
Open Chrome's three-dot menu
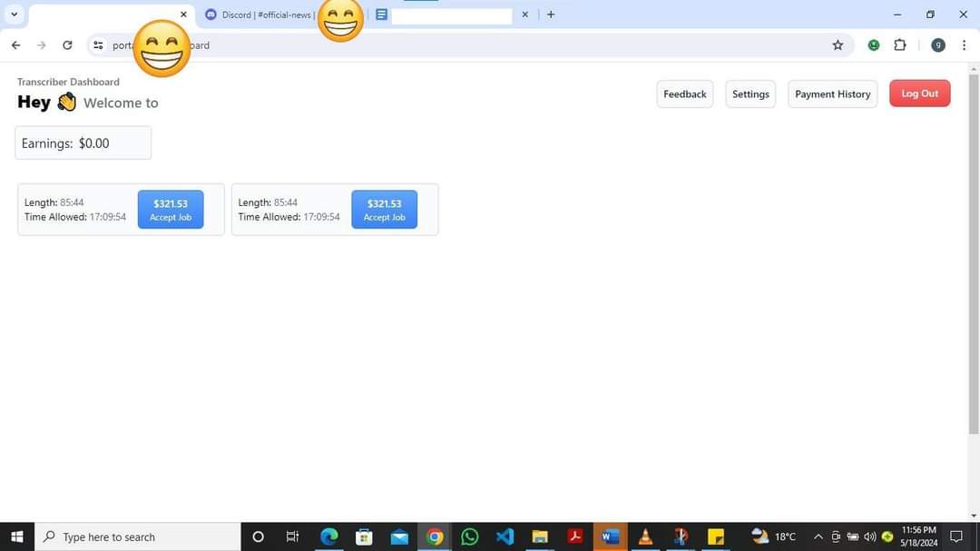pos(964,45)
